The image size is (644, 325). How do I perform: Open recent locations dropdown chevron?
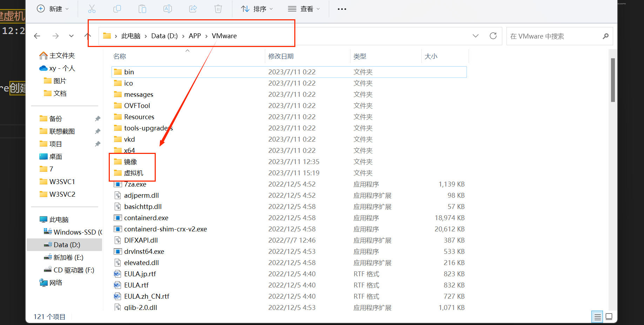coord(72,36)
